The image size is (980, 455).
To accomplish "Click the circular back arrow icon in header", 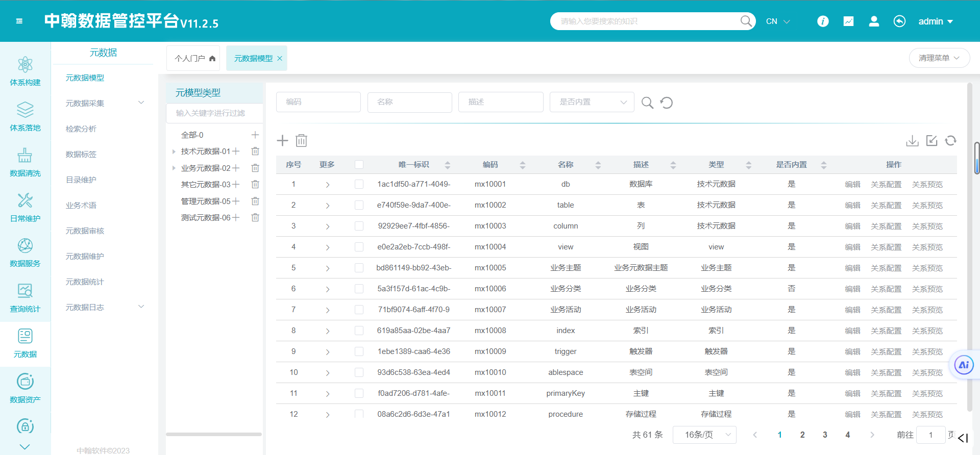I will (899, 21).
